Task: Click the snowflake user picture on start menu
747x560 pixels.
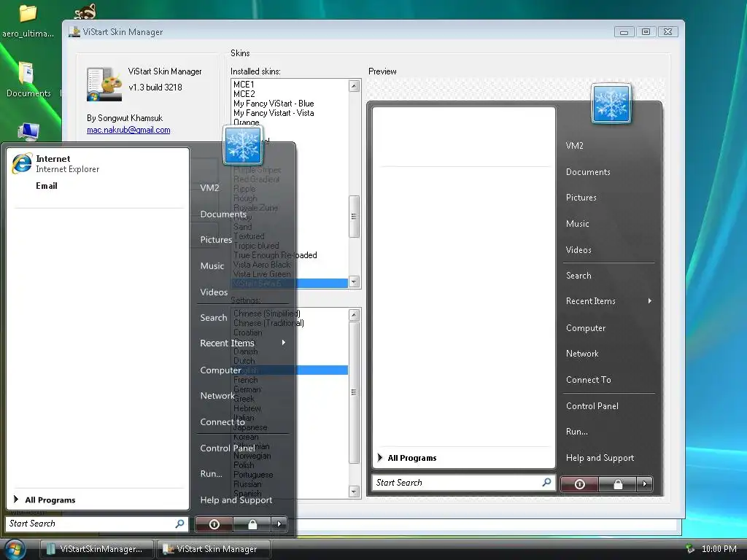Action: click(243, 145)
